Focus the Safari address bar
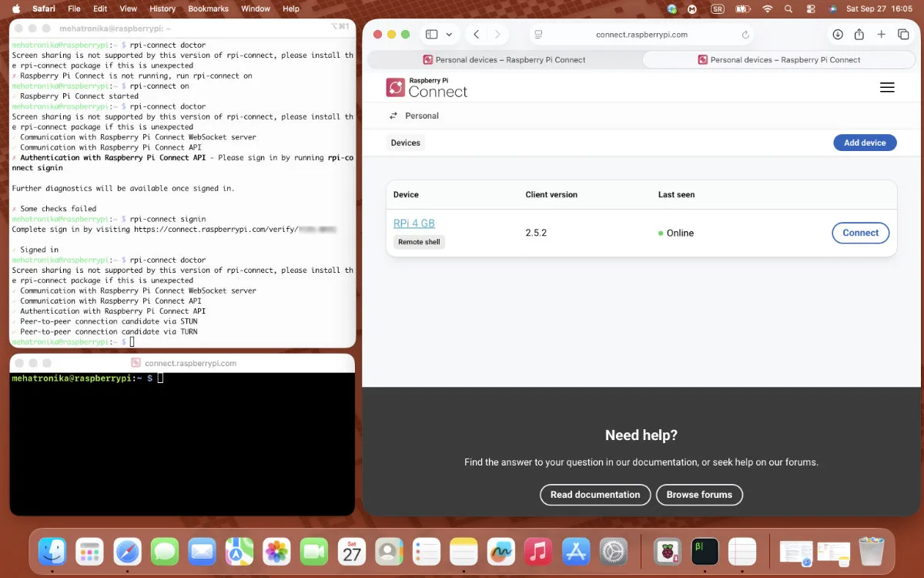 pos(641,35)
